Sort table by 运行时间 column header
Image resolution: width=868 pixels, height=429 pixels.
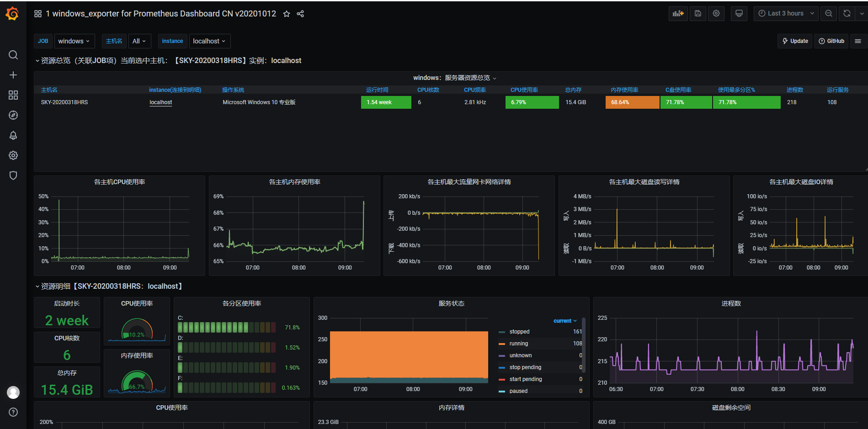point(377,90)
